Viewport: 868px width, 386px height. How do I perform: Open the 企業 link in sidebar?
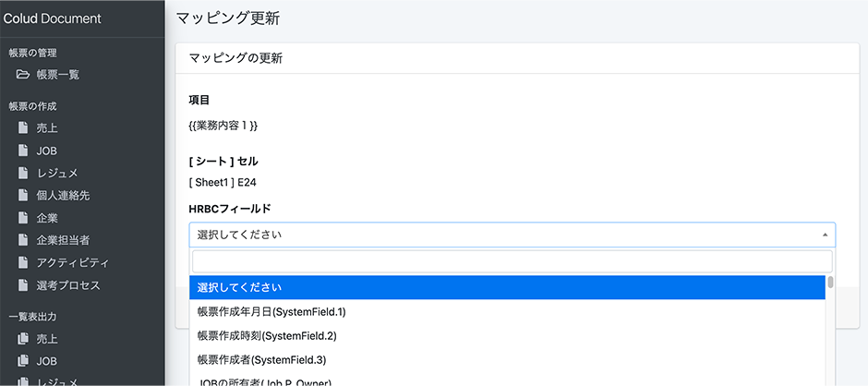point(47,218)
